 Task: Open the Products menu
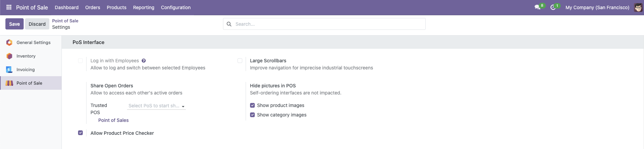[117, 7]
